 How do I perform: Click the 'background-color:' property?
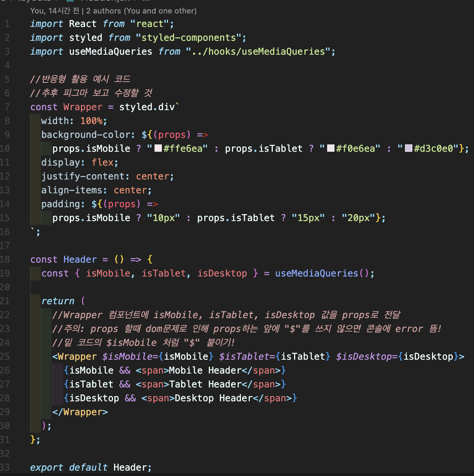click(x=88, y=135)
